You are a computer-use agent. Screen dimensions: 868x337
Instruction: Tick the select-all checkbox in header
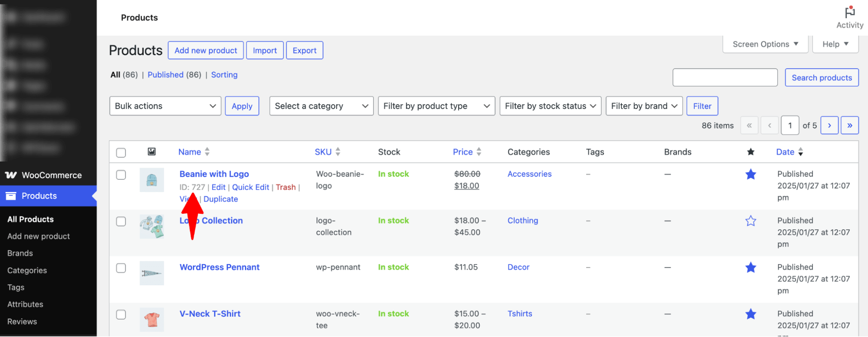[x=121, y=152]
